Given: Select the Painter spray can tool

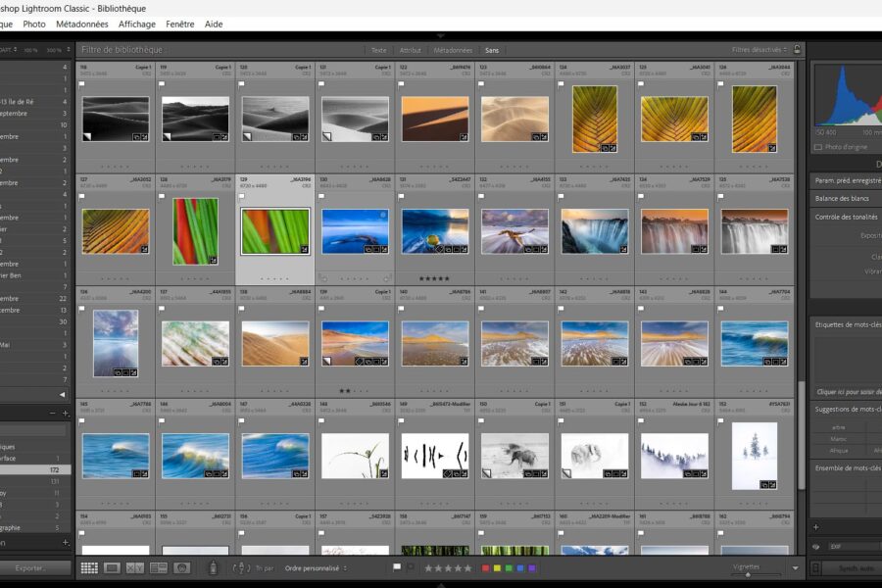Looking at the screenshot, I should pos(214,567).
